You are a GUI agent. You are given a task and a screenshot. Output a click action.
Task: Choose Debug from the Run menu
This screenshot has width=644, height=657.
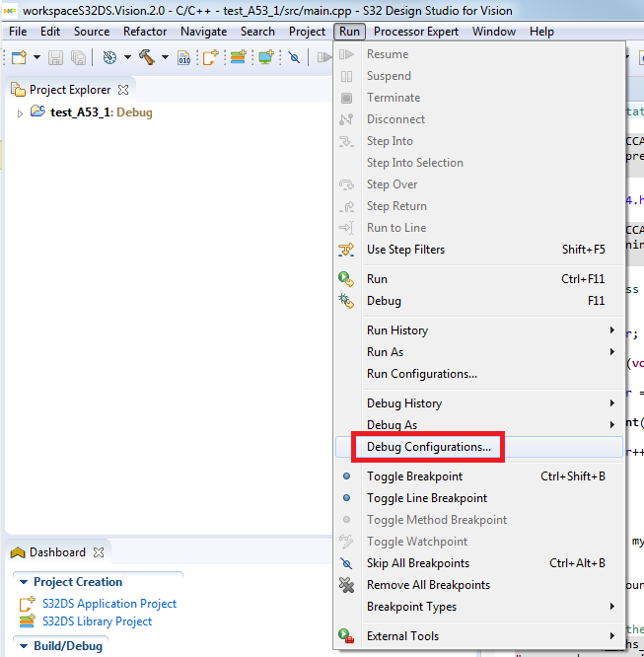[x=478, y=301]
